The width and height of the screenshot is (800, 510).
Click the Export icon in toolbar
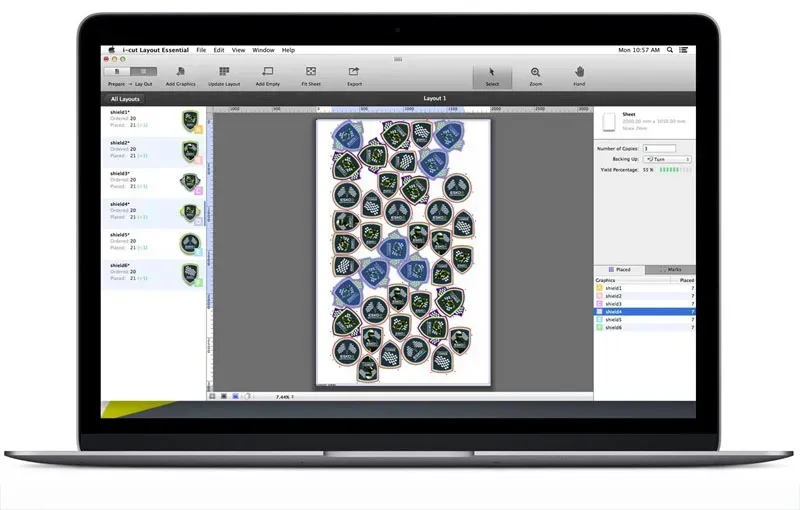(x=354, y=72)
